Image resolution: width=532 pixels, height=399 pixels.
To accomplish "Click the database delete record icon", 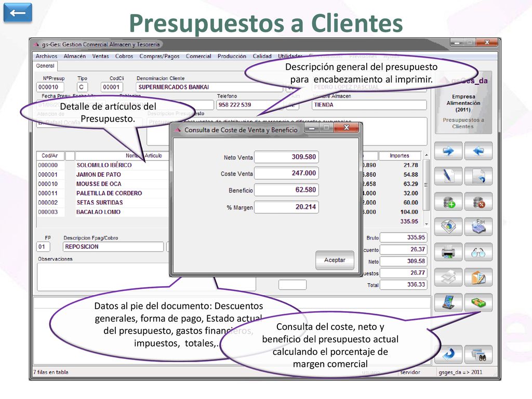I will pyautogui.click(x=478, y=202).
